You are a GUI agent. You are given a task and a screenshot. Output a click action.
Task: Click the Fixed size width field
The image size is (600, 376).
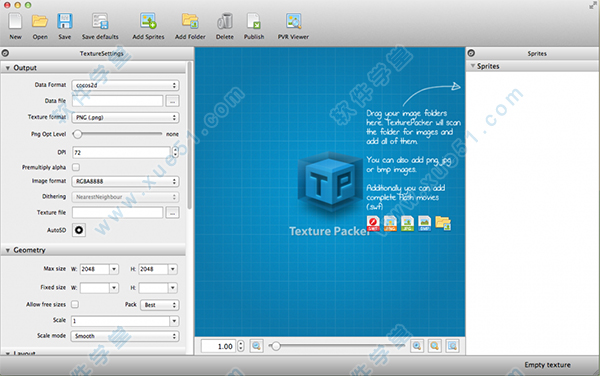coord(95,287)
